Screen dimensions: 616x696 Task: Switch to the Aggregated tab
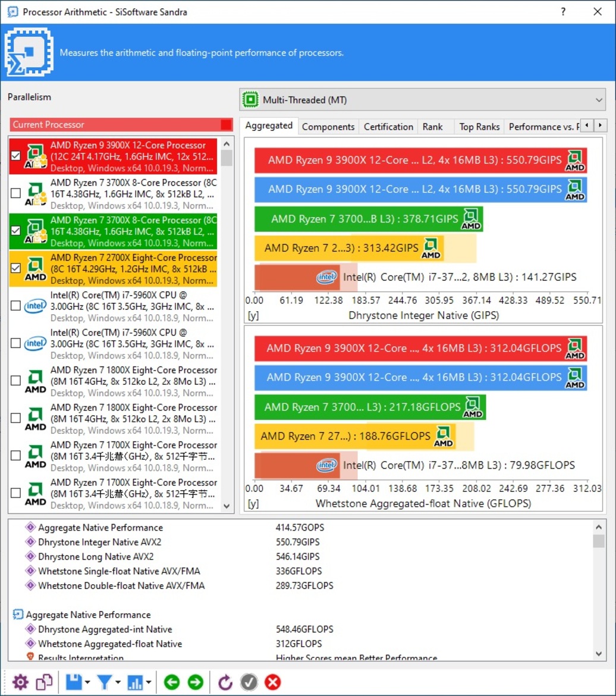pos(269,126)
